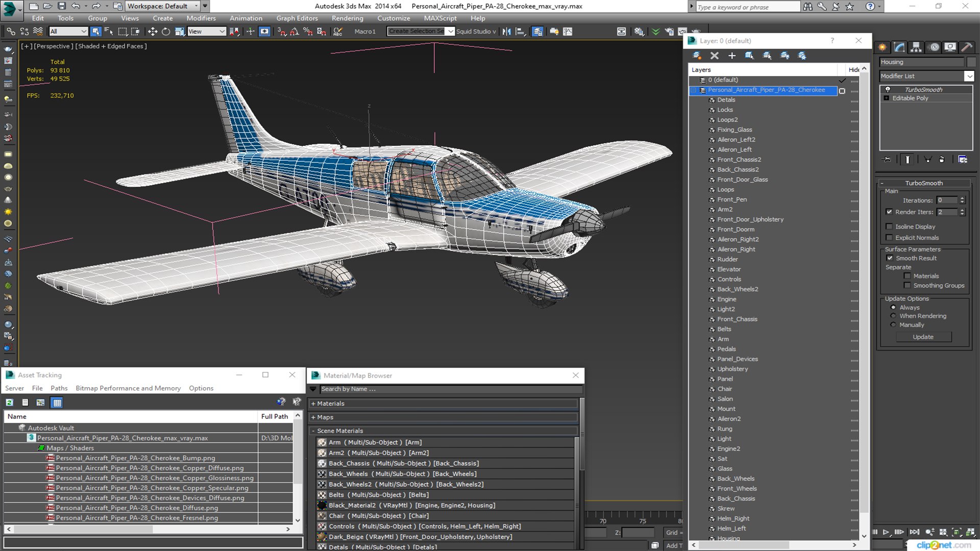
Task: Open the Workspace Default dropdown
Action: coord(162,6)
